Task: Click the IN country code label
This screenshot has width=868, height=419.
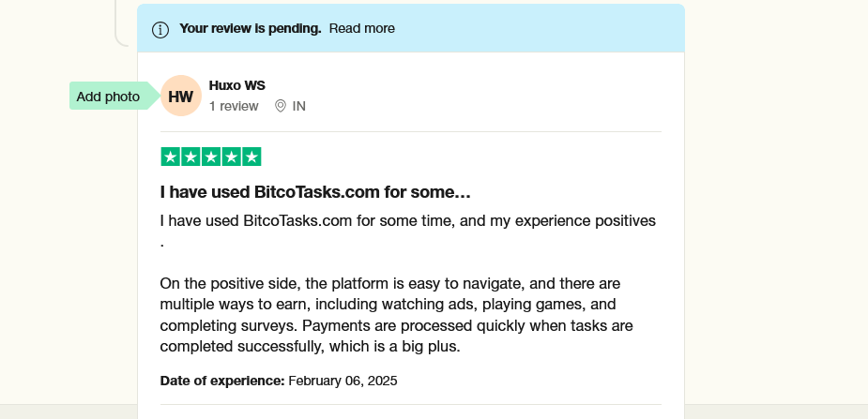Action: tap(299, 106)
